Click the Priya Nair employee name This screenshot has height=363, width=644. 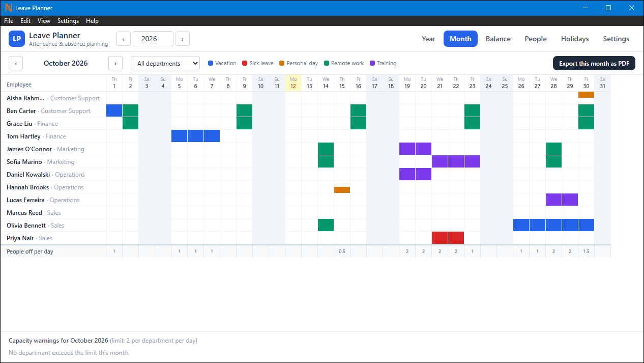pyautogui.click(x=20, y=238)
